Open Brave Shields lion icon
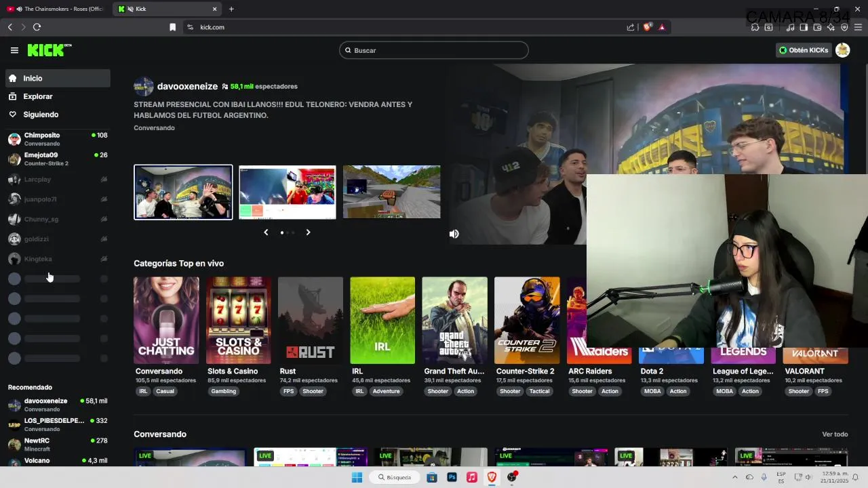The height and width of the screenshot is (488, 868). click(647, 27)
